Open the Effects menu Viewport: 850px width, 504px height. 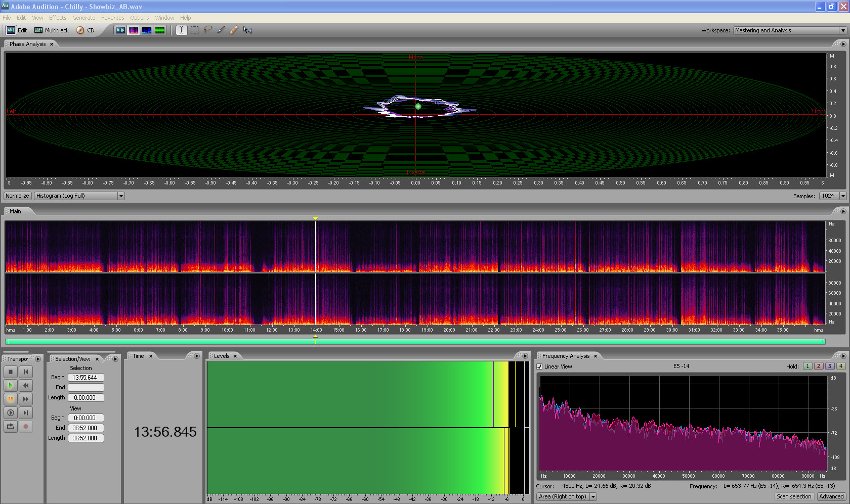[x=58, y=18]
